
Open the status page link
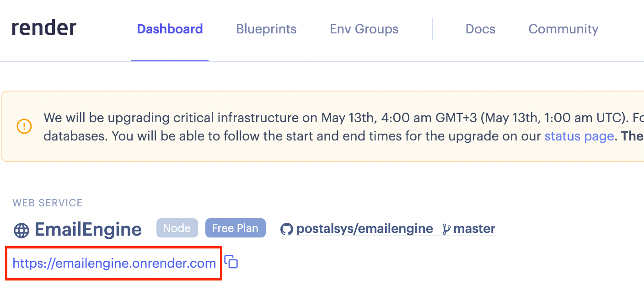579,136
